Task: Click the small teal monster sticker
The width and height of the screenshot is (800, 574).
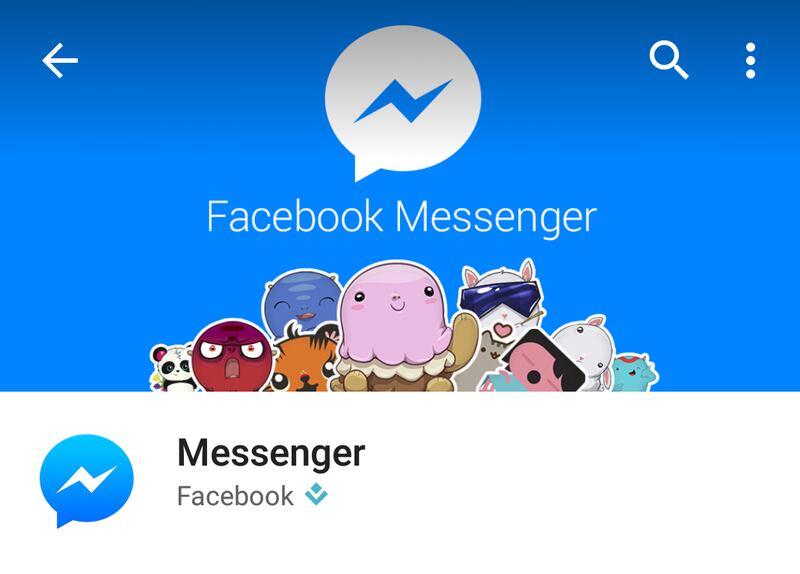Action: (x=633, y=373)
